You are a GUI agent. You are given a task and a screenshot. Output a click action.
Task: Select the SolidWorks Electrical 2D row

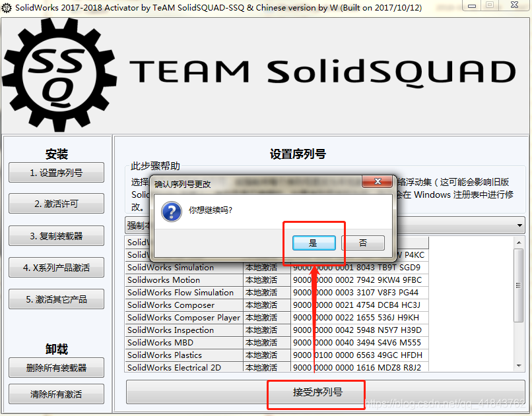(277, 367)
